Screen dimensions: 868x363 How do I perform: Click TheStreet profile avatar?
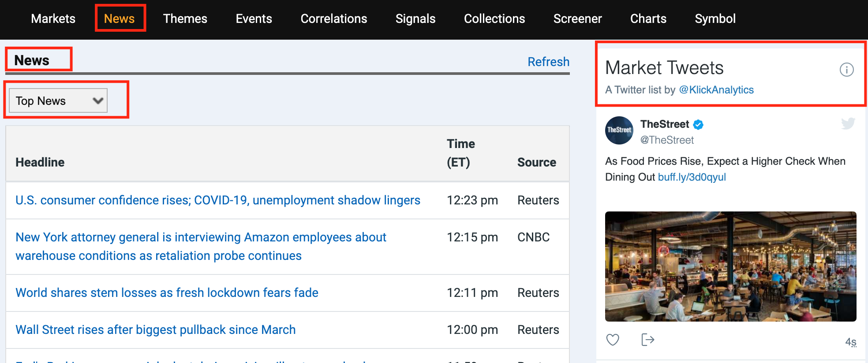point(619,130)
